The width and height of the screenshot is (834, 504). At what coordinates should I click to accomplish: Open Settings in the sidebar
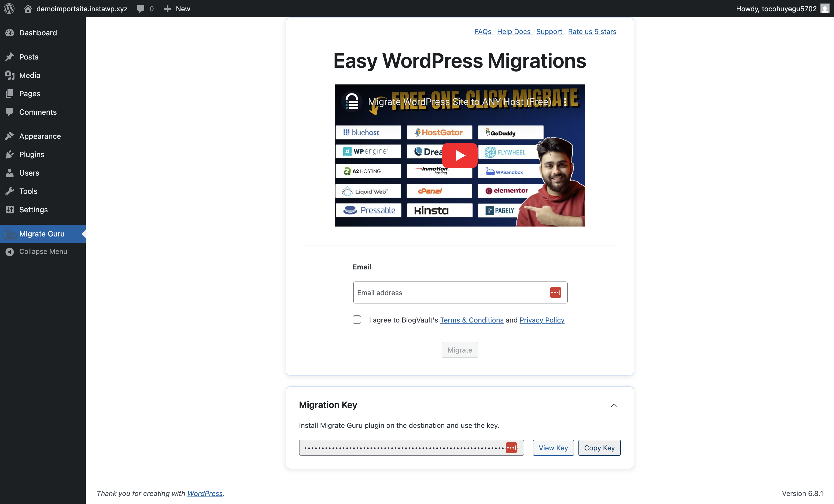34,210
